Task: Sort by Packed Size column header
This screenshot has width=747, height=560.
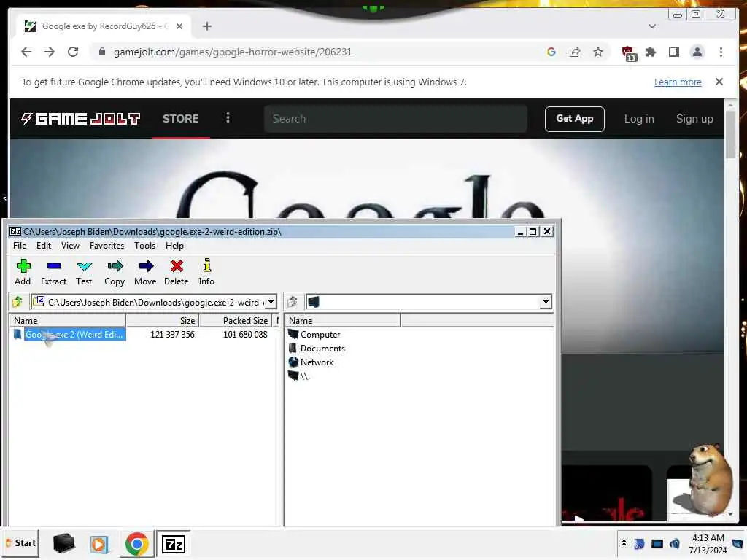Action: tap(235, 321)
